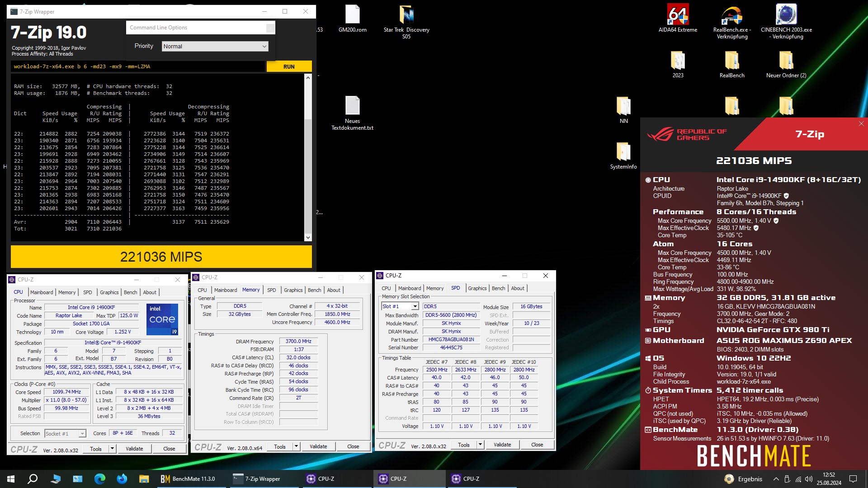Open Socket #1 selection dropdown

(x=65, y=433)
